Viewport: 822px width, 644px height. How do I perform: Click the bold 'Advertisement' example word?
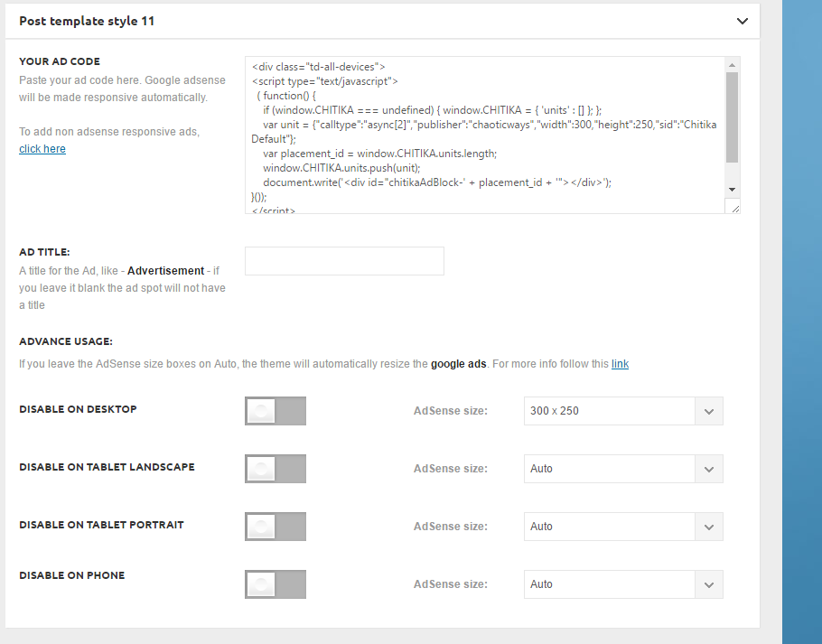(x=165, y=271)
